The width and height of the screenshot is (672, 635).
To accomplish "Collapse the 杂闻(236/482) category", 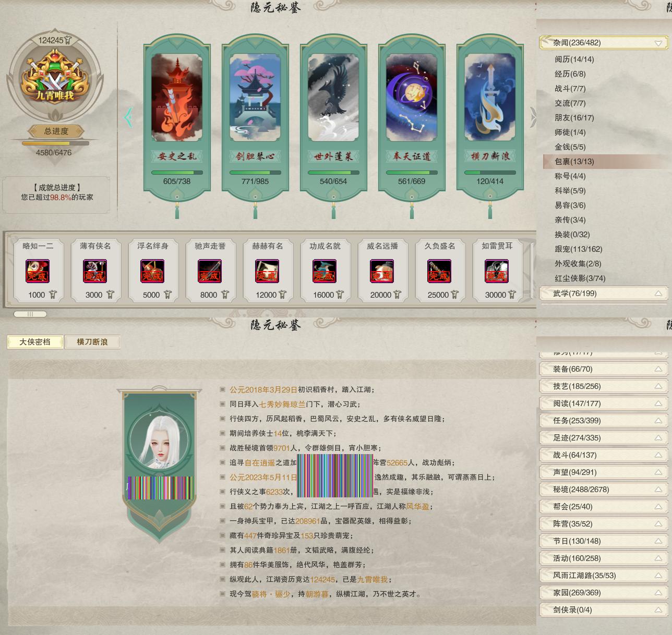I will [658, 43].
